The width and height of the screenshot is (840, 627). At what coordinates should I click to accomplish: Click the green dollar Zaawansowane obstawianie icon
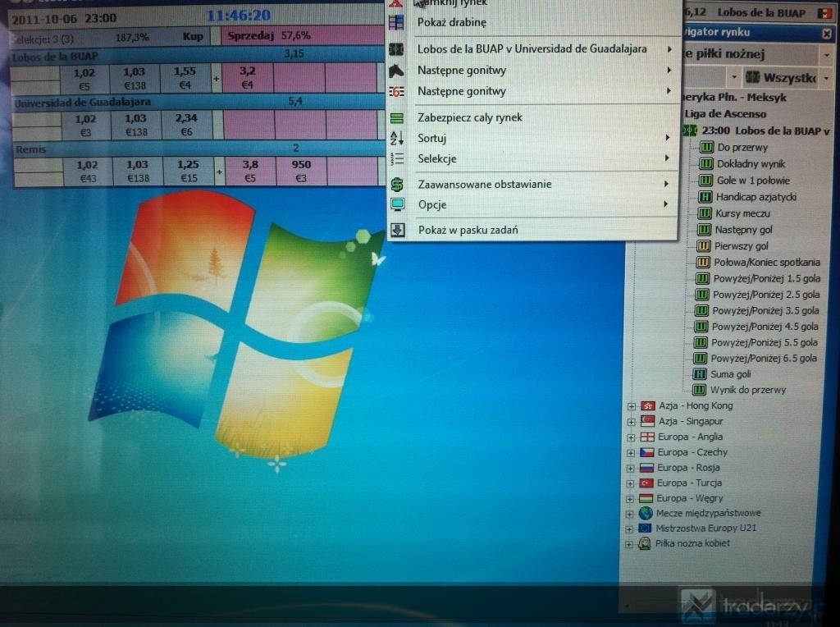(x=397, y=185)
